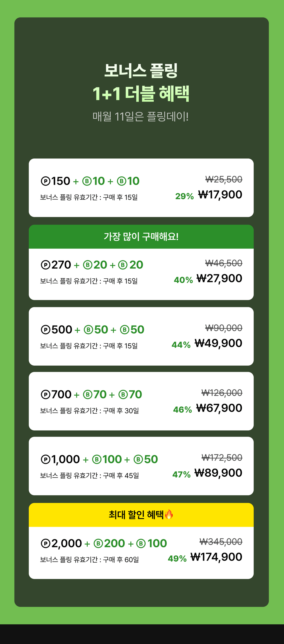Select the ₩174,900 price

point(216,557)
